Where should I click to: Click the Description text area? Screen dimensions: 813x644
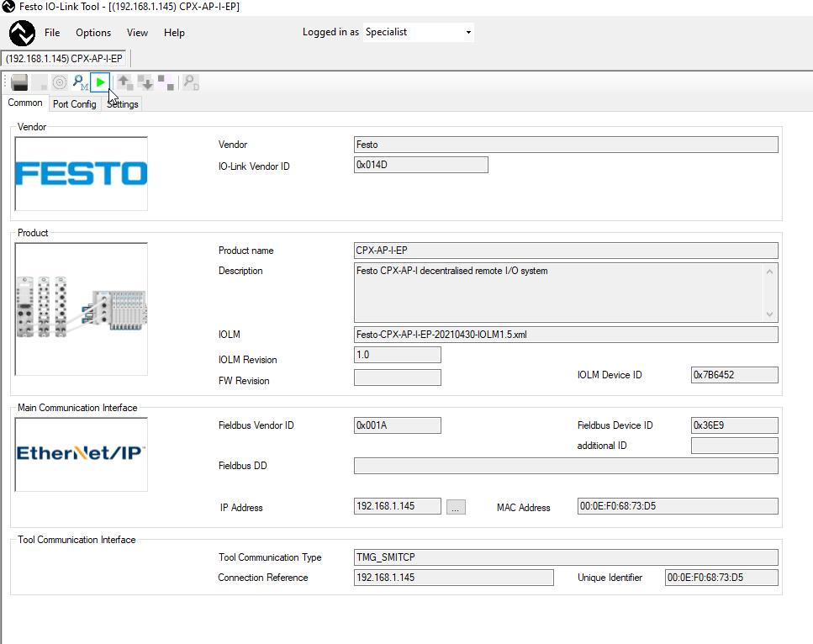pos(566,293)
